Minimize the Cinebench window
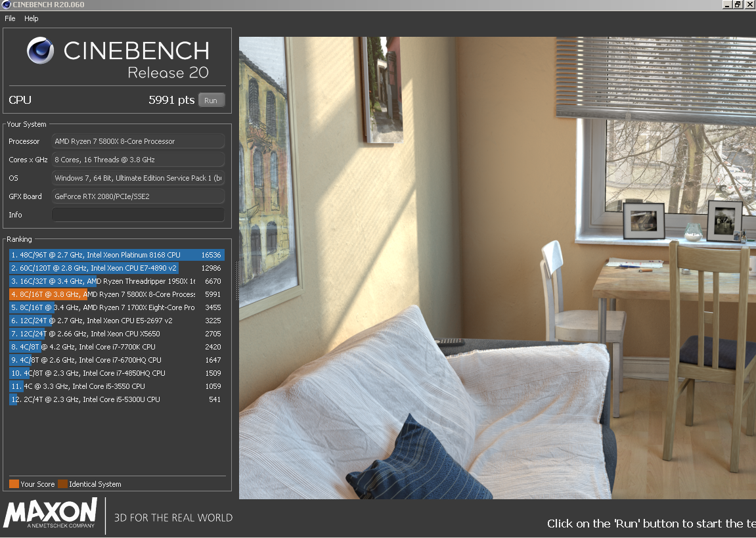 tap(728, 5)
